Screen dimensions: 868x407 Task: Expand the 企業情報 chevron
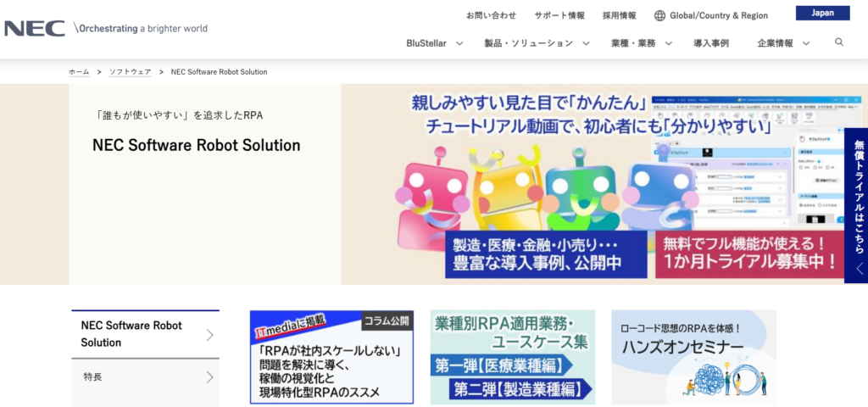[806, 43]
